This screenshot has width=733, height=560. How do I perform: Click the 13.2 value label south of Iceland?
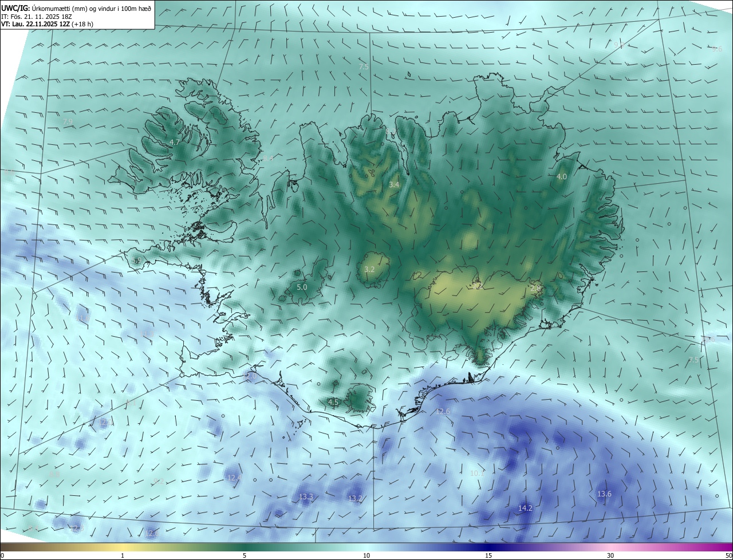pyautogui.click(x=355, y=499)
